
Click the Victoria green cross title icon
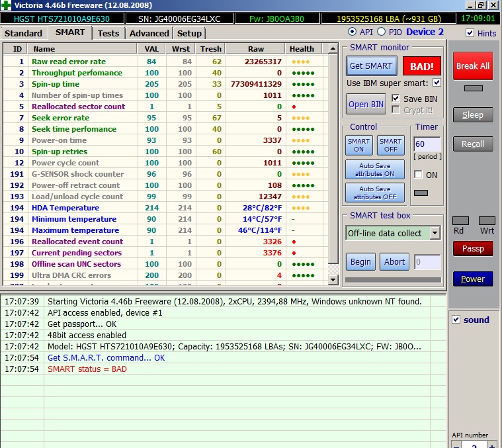point(6,5)
